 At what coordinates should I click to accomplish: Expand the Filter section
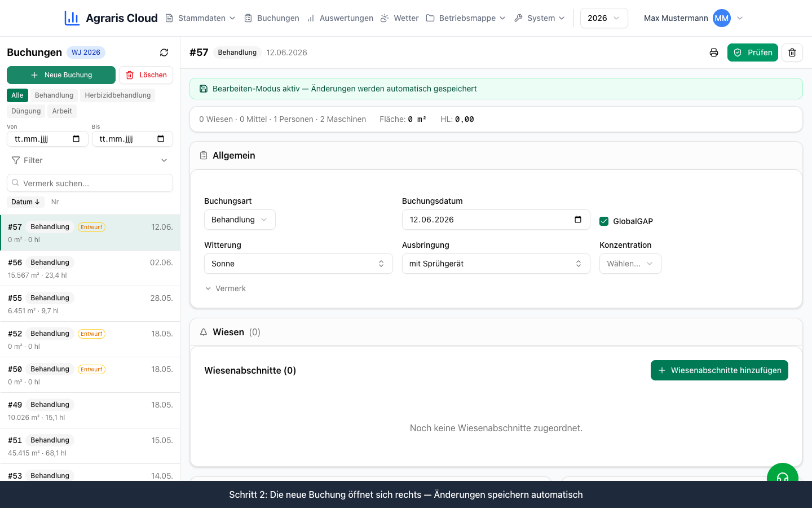point(90,160)
